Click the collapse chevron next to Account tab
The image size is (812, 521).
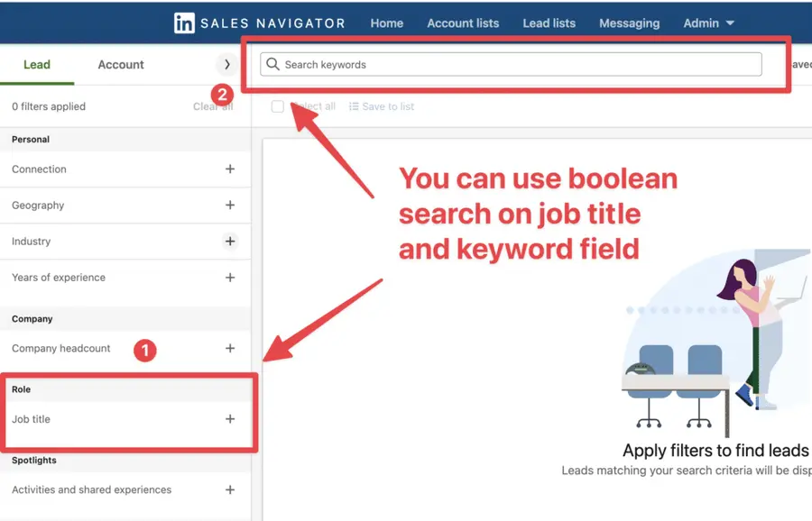coord(228,64)
